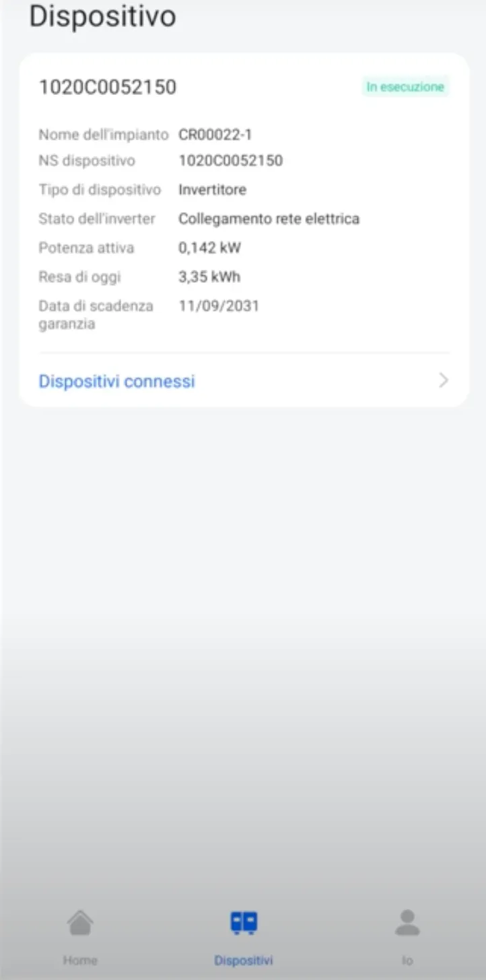486x980 pixels.
Task: Tap the Dispositivo page heading
Action: (102, 16)
